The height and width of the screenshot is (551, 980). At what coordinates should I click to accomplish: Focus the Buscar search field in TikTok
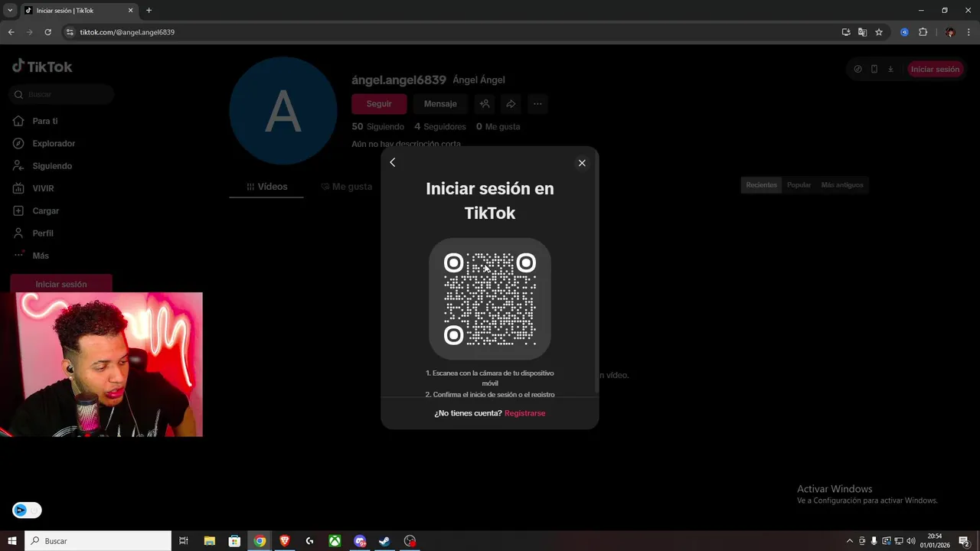click(62, 94)
